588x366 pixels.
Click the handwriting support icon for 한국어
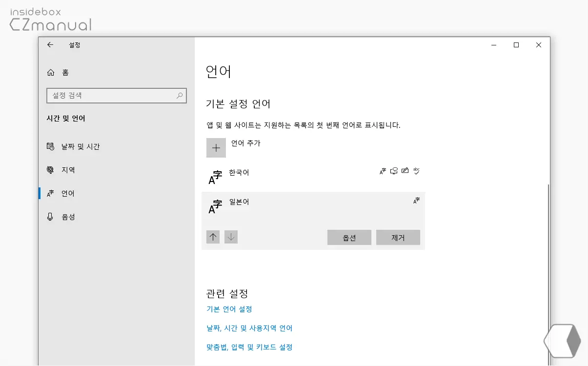(405, 171)
